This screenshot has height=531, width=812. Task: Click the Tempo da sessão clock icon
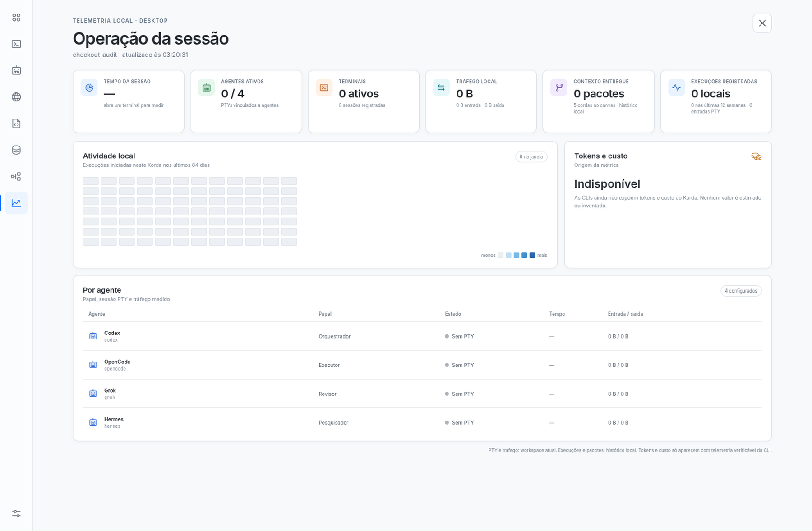[x=89, y=87]
